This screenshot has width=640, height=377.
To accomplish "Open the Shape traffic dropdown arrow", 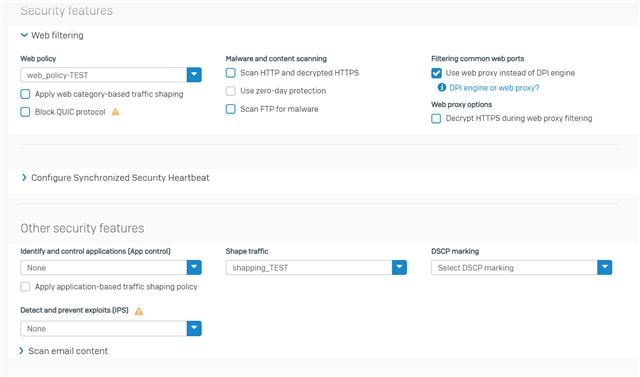I will tap(400, 268).
